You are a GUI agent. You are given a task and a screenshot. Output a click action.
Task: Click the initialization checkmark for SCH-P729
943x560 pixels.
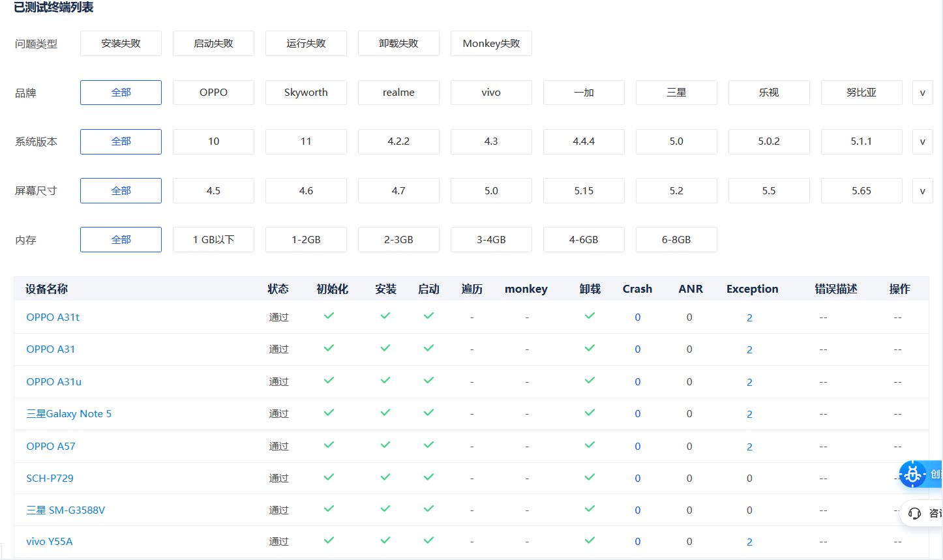329,477
